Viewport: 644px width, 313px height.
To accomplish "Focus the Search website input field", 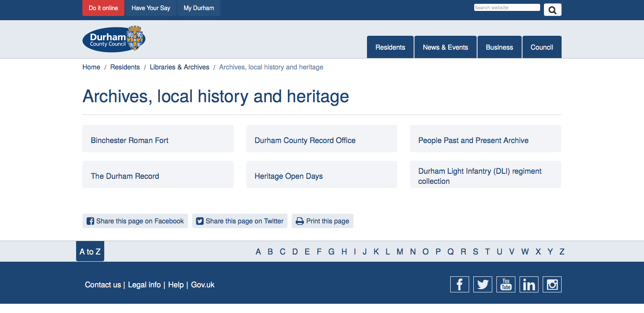I will point(507,8).
